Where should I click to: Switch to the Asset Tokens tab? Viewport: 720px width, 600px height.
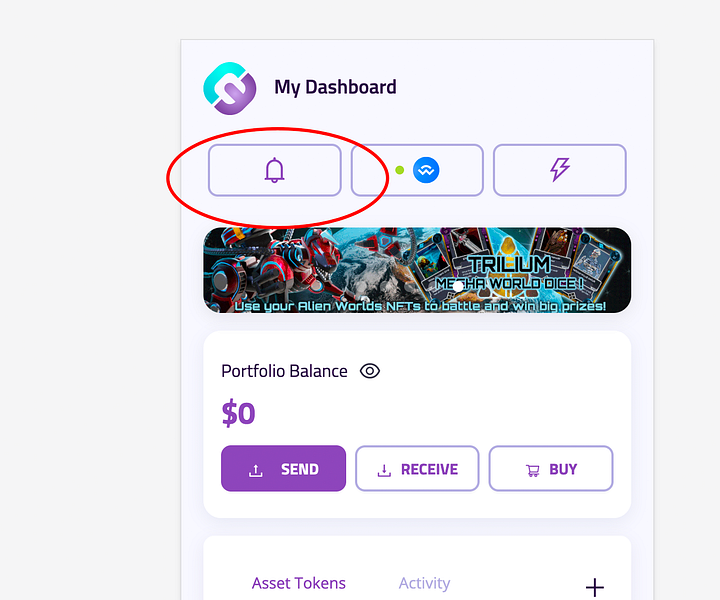pyautogui.click(x=298, y=583)
